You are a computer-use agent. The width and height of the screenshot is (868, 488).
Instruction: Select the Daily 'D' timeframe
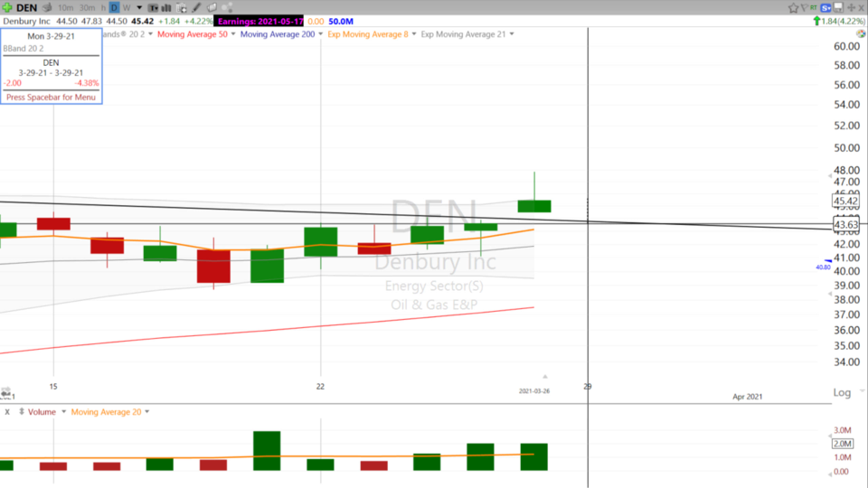(x=114, y=8)
